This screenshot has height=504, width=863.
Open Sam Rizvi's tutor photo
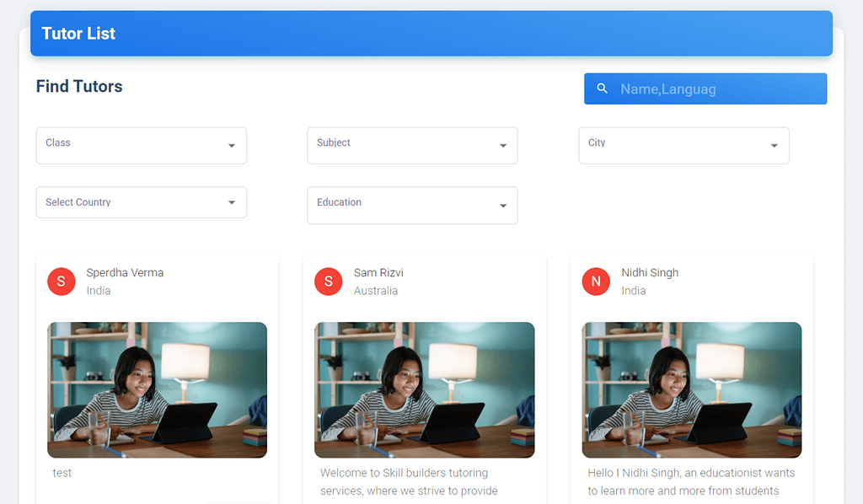click(x=425, y=390)
